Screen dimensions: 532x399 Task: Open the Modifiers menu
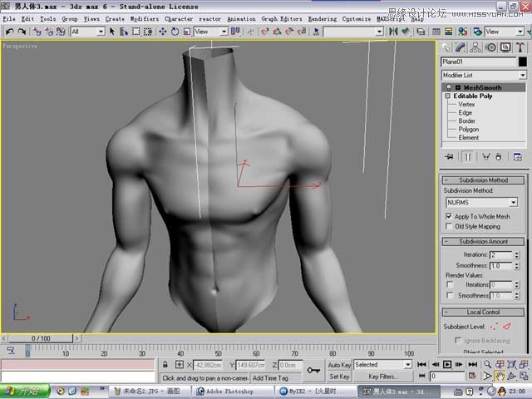coord(144,18)
